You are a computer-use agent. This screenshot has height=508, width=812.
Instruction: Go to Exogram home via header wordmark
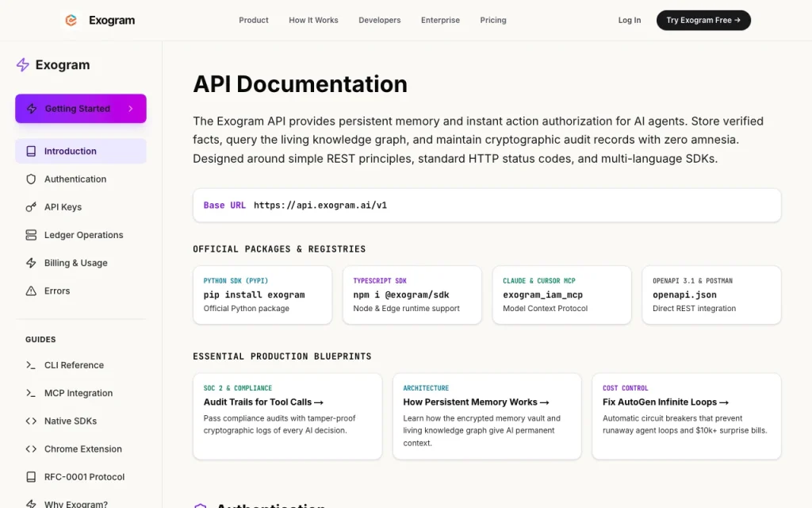[112, 20]
